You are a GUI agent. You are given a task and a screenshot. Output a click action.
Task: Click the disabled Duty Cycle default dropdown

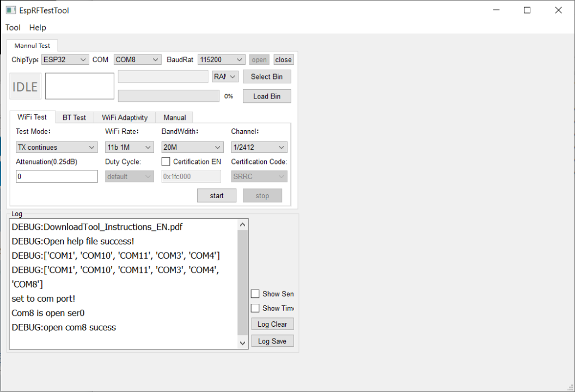[130, 176]
